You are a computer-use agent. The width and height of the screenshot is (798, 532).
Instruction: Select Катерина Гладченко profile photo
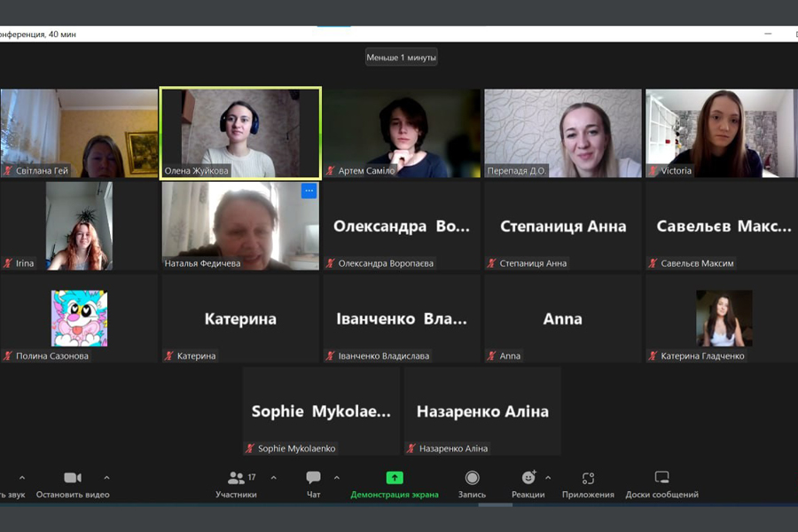(724, 318)
